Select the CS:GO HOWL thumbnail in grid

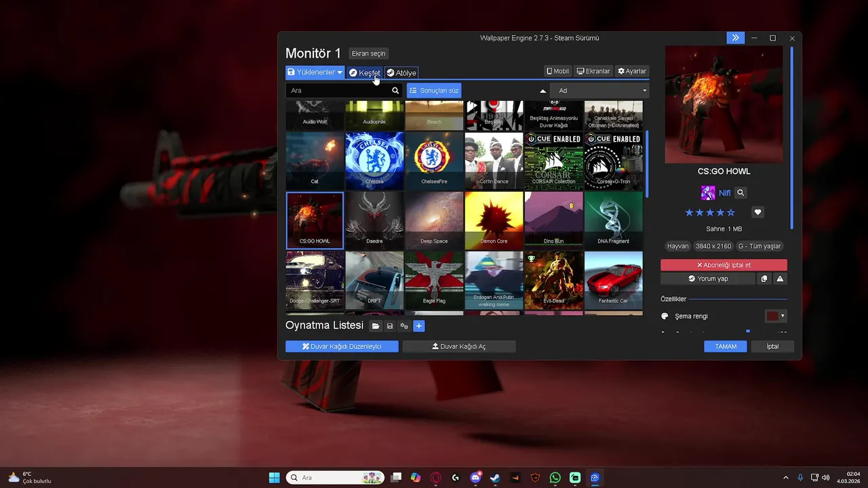(x=315, y=220)
